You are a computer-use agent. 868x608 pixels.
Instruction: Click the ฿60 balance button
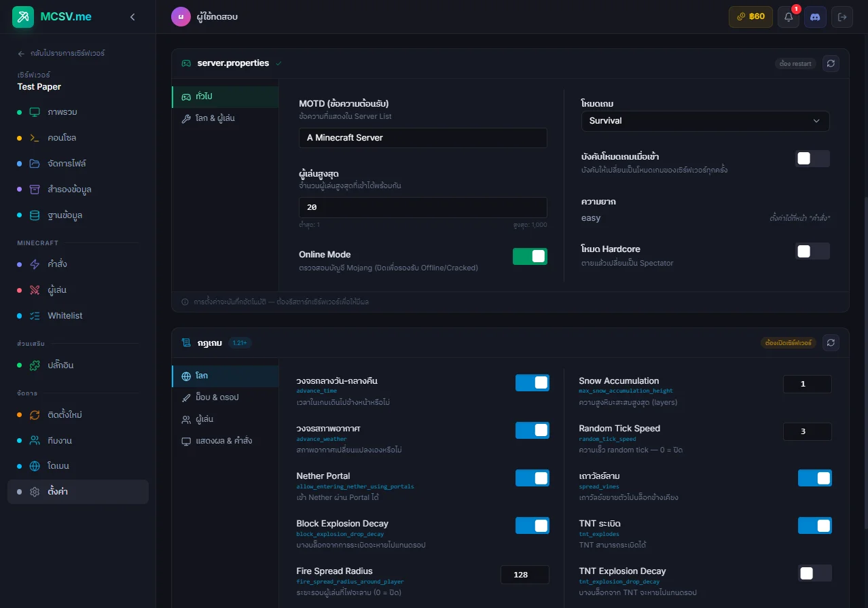pyautogui.click(x=751, y=17)
